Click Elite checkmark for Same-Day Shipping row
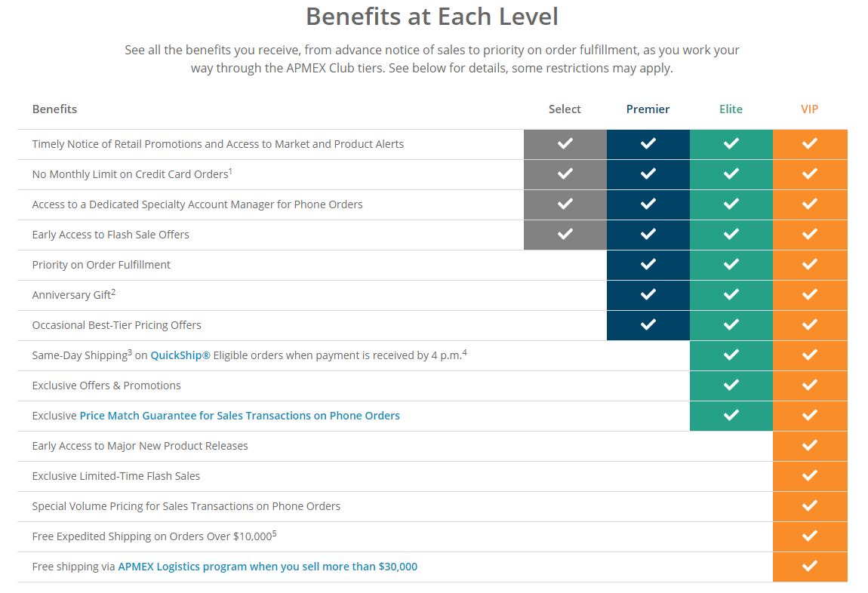 click(x=731, y=355)
